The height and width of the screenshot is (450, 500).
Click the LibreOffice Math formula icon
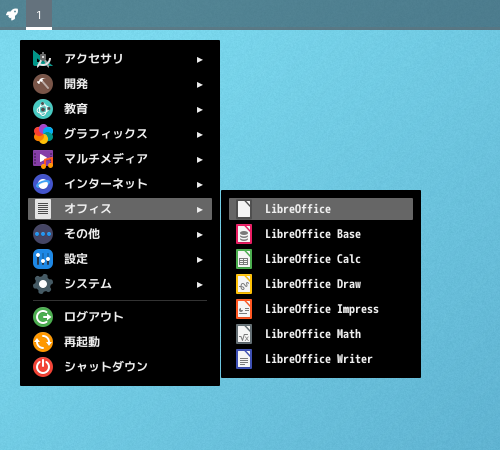[244, 334]
